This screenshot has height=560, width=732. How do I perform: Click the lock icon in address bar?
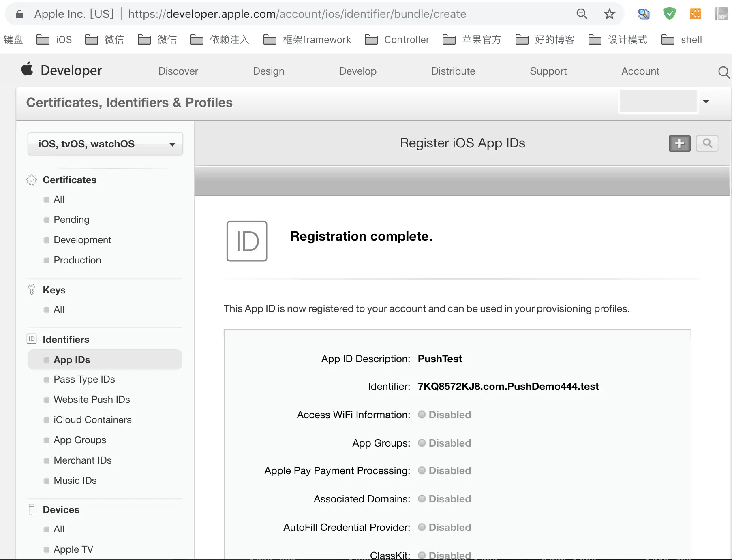(19, 14)
